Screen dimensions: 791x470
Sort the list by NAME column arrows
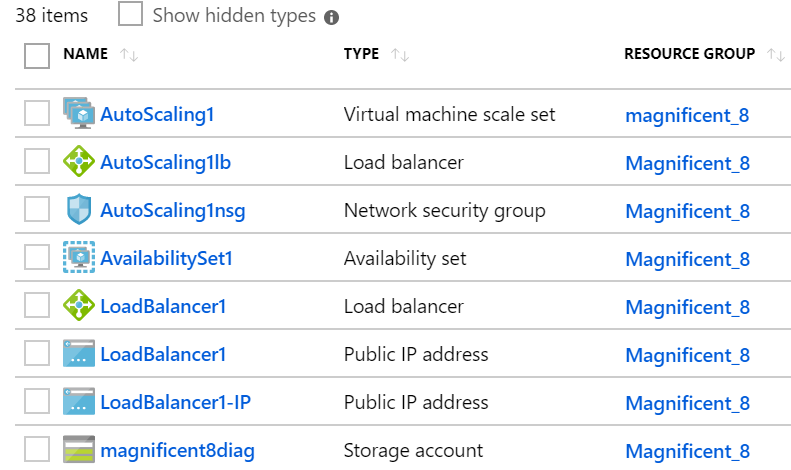point(129,54)
